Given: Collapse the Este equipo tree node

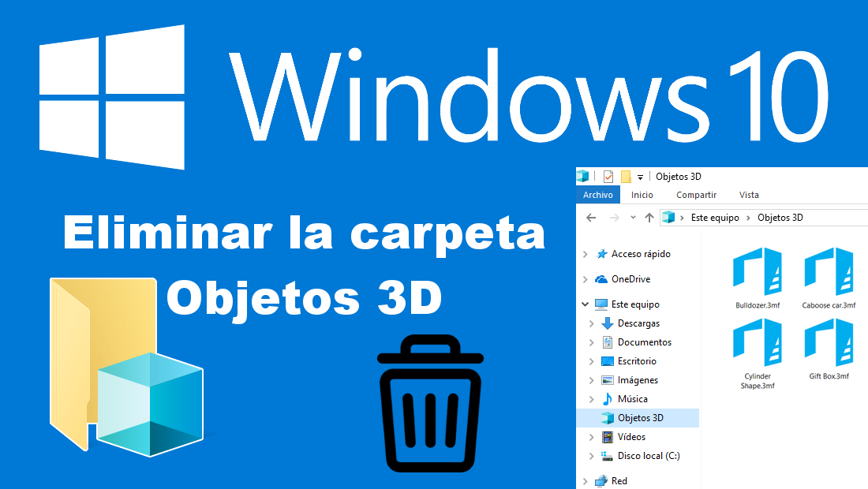Looking at the screenshot, I should pos(586,304).
